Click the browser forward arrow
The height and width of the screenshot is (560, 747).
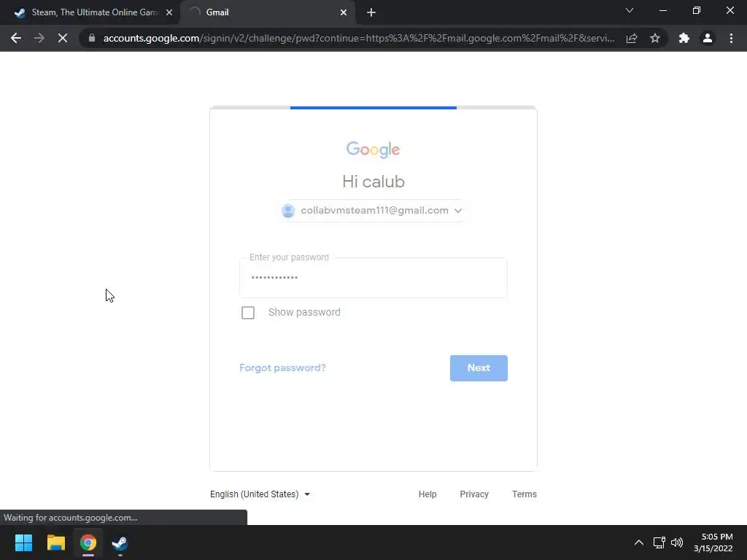(x=39, y=38)
